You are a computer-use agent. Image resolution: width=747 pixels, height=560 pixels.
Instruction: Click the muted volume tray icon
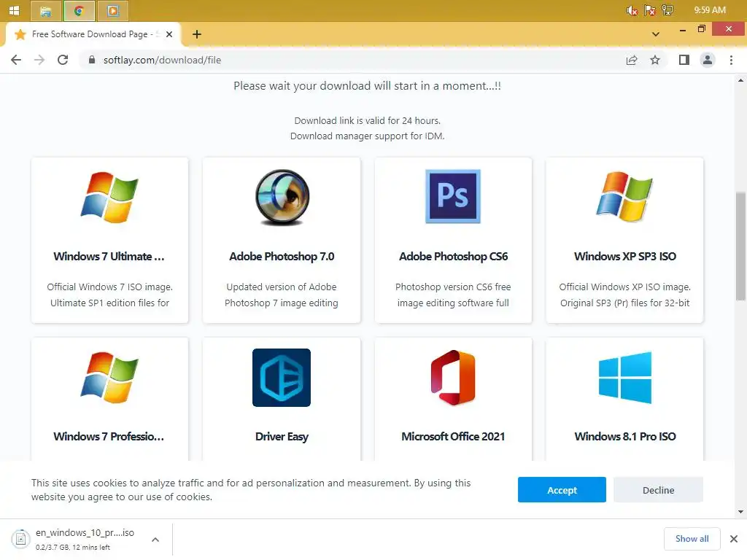coord(632,10)
